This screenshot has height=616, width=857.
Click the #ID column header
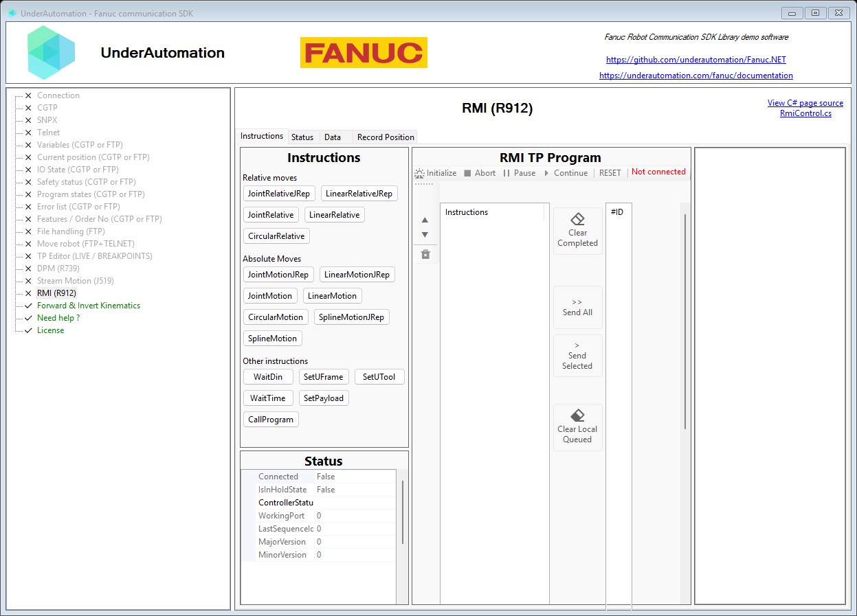(619, 212)
